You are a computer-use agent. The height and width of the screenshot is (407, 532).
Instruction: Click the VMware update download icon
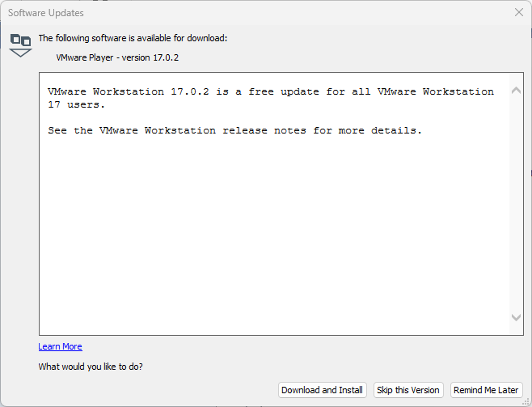(20, 45)
